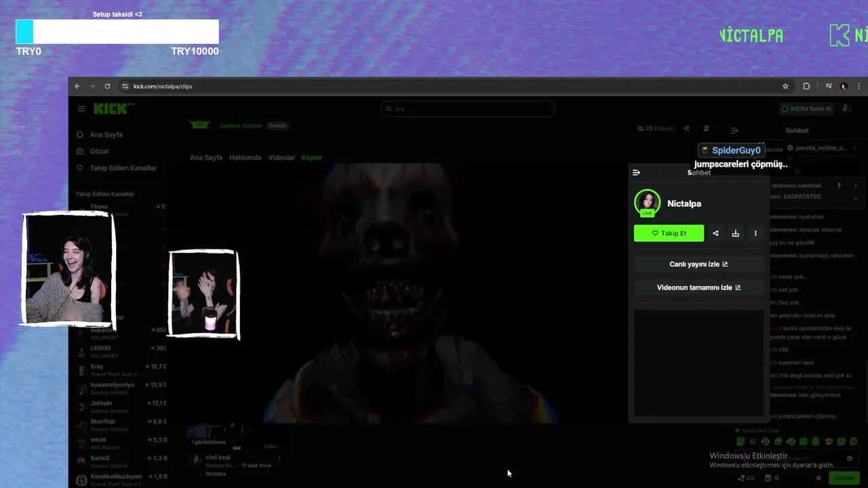Select the Klipler tab
This screenshot has width=868, height=488.
(x=312, y=157)
